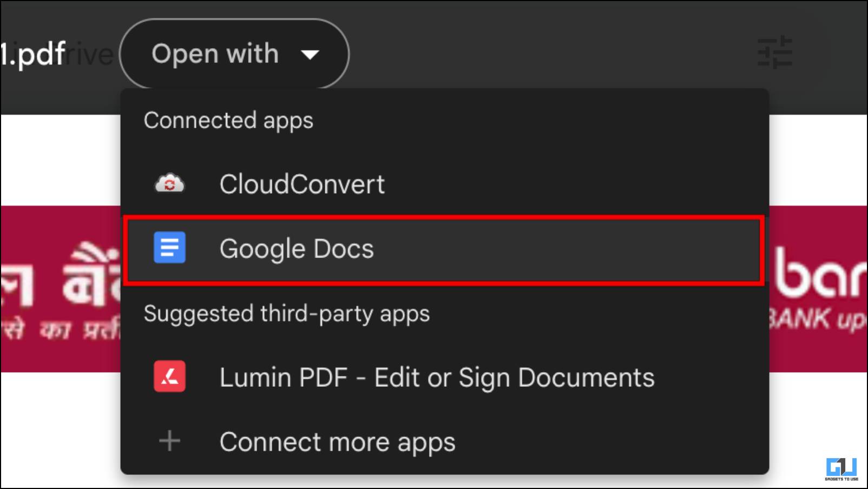Screen dimensions: 868x489
Task: Open with Lumin PDF - Edit or Sign Documents
Action: (444, 377)
